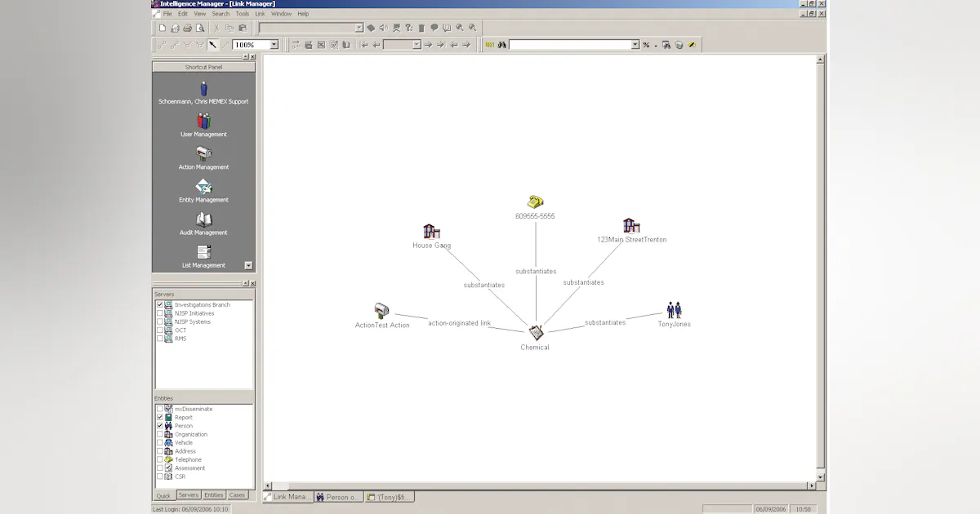This screenshot has height=514, width=980.
Task: Expand the search text combo box dropdown
Action: click(635, 45)
